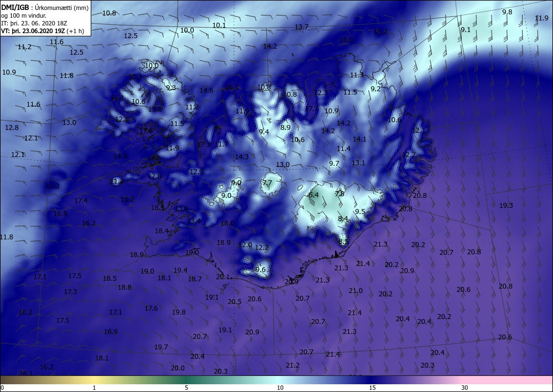The width and height of the screenshot is (553, 392).
Task: Click the map value 20.5
Action: pyautogui.click(x=234, y=301)
